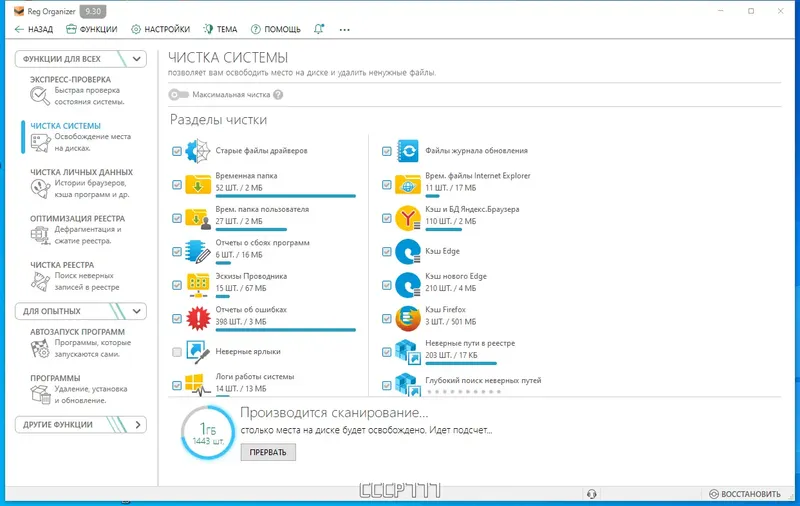Screen dimensions: 800x506
Task: Click the 9.30 version badge
Action: coord(93,11)
